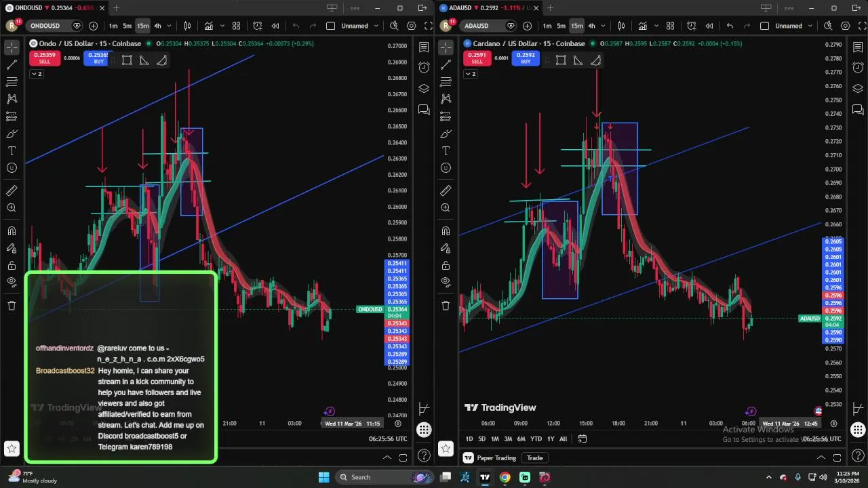The image size is (868, 488).
Task: Open alerts panel in ONDOUSD window
Action: 424,68
